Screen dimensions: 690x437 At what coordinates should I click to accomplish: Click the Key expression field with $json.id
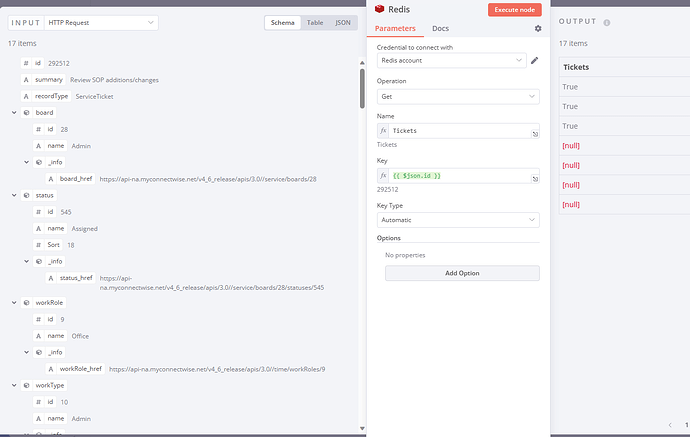(x=459, y=176)
